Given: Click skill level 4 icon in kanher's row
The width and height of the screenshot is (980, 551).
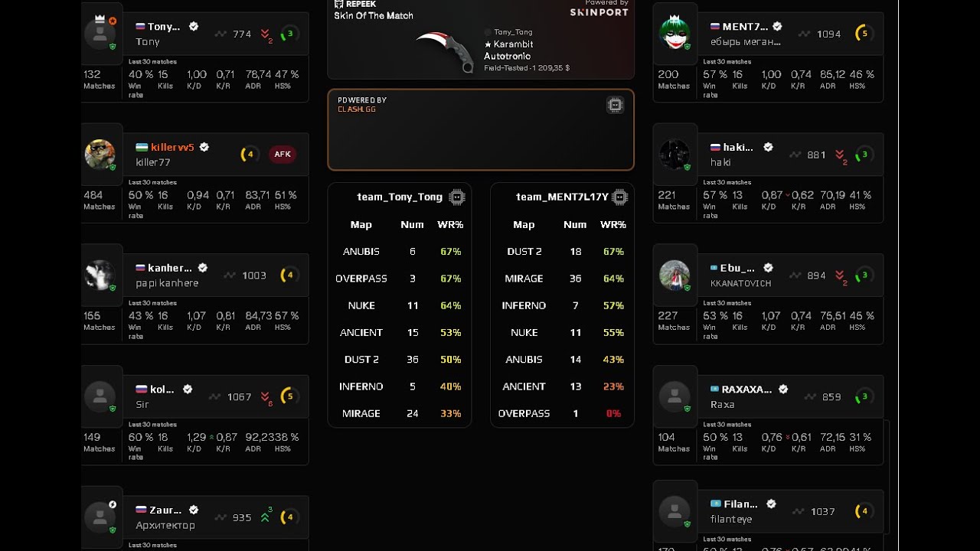Looking at the screenshot, I should 289,275.
